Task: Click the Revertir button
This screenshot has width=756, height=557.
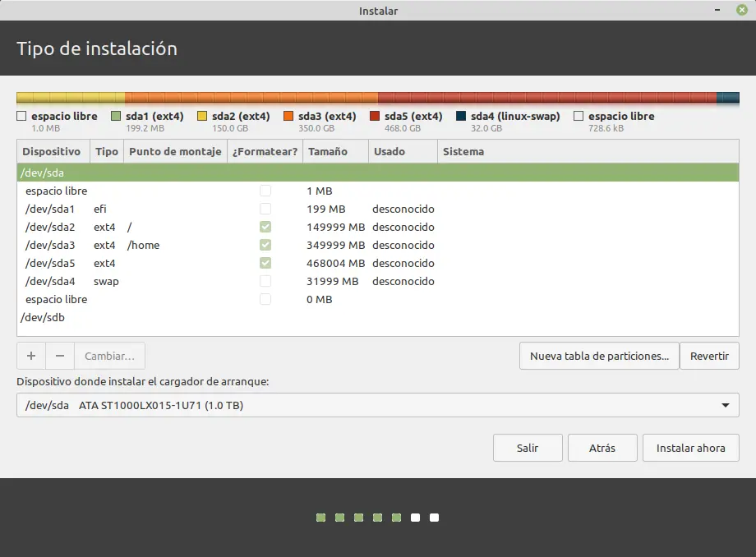Action: pos(709,356)
